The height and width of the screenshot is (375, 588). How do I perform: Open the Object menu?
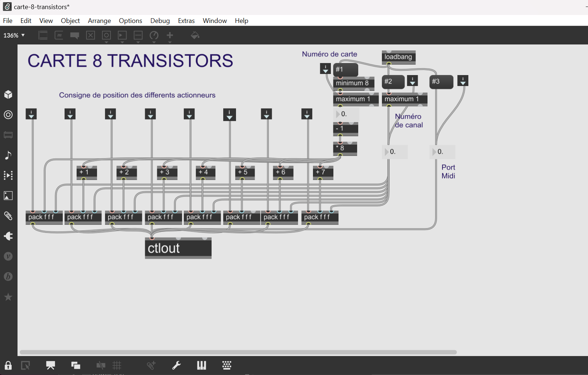(x=70, y=21)
